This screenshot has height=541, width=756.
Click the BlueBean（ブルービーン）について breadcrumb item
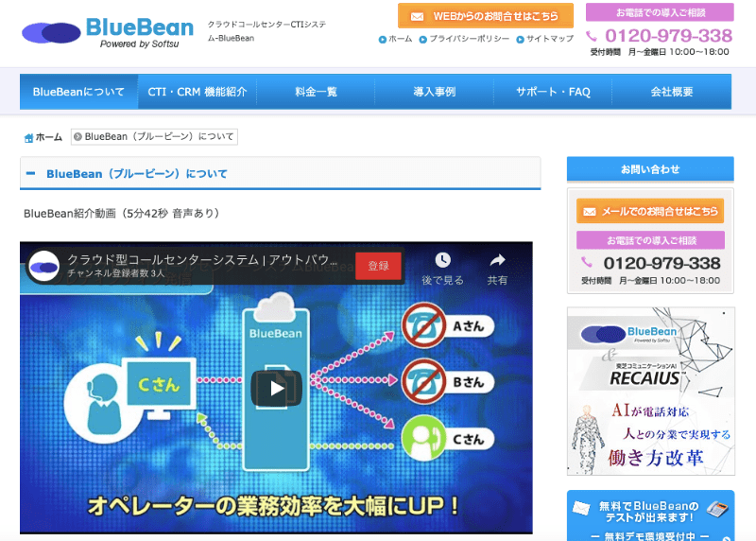(x=154, y=137)
